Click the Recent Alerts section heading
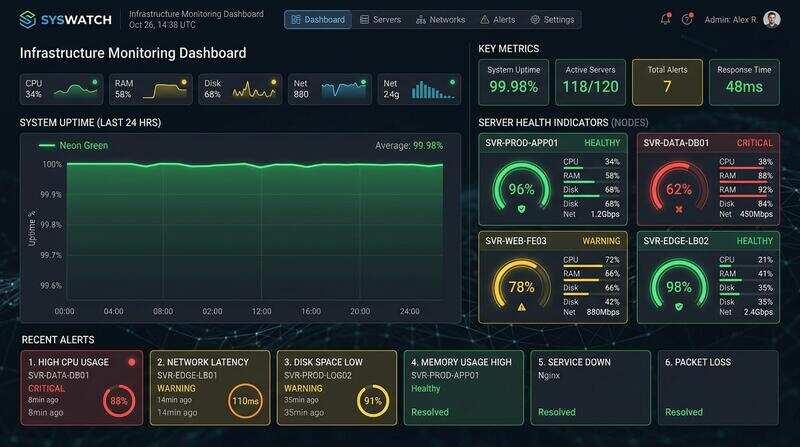The width and height of the screenshot is (800, 447). [58, 340]
